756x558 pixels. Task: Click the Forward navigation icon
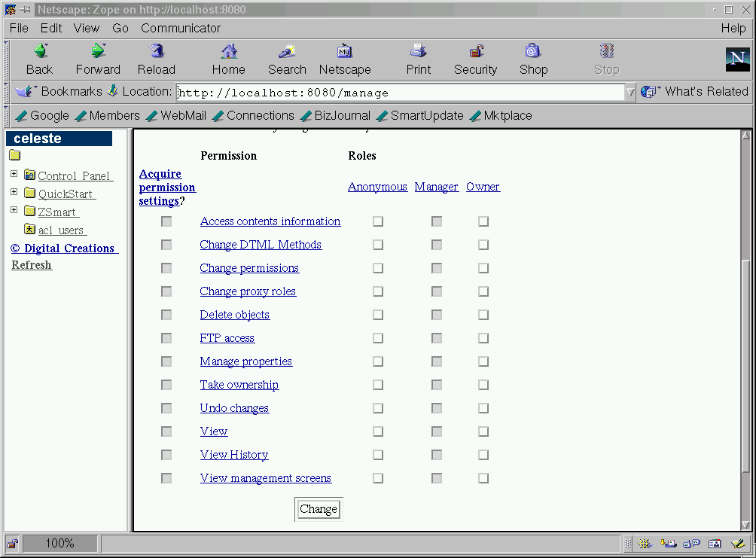[98, 59]
